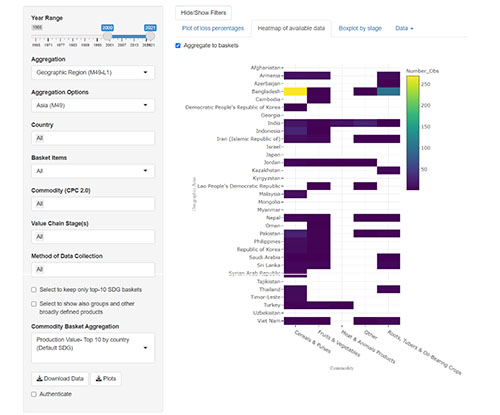Viewport: 500px width, 415px height.
Task: Click the India axis label
Action: pos(274,123)
